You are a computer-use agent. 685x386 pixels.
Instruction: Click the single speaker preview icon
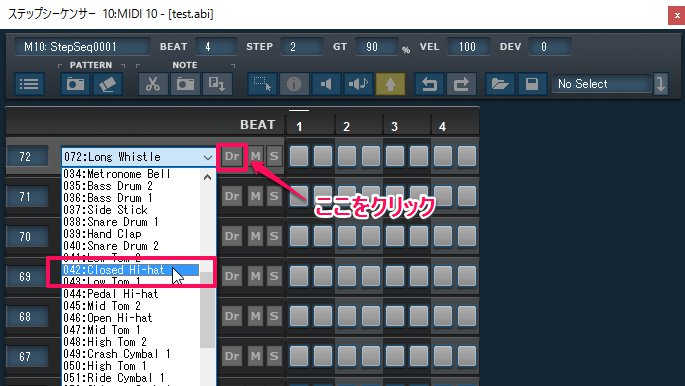click(326, 84)
